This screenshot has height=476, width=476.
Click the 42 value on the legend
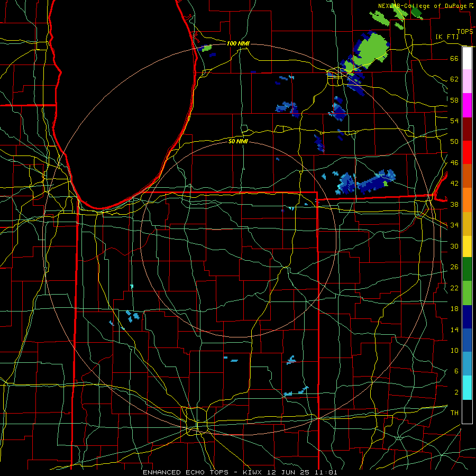tap(454, 184)
